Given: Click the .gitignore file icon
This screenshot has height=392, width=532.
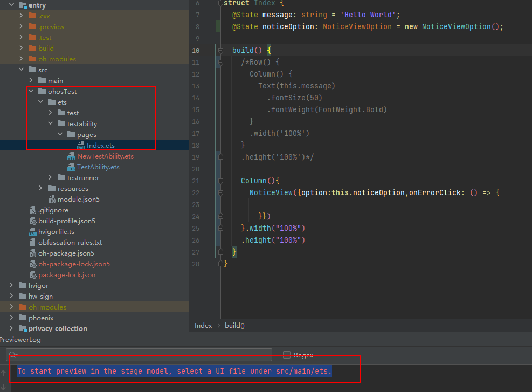Looking at the screenshot, I should click(x=32, y=210).
